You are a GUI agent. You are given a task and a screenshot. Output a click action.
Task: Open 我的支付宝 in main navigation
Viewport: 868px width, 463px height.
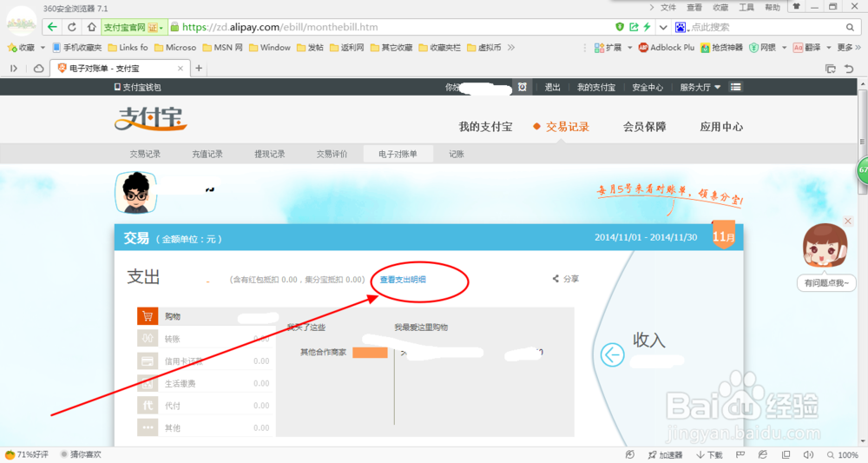click(x=485, y=127)
